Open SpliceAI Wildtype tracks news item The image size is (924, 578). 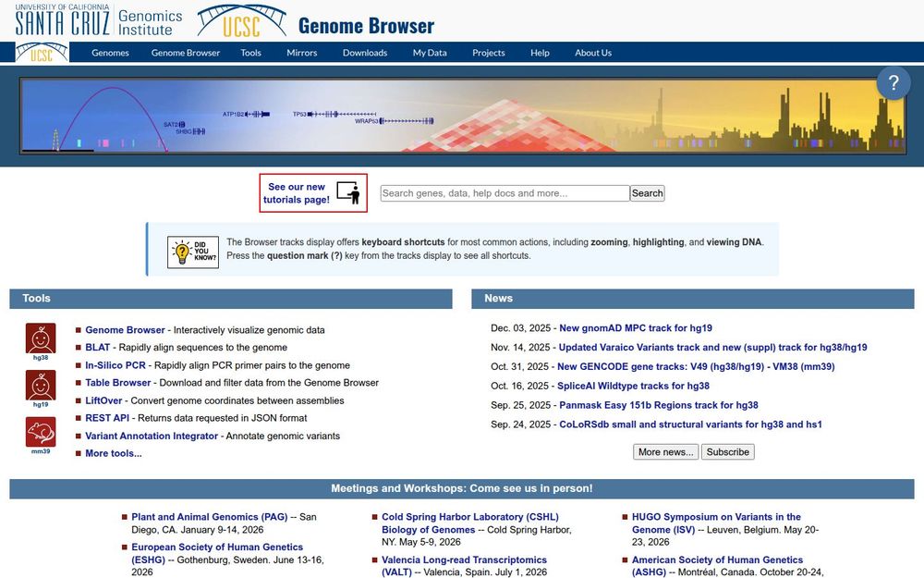click(x=634, y=386)
